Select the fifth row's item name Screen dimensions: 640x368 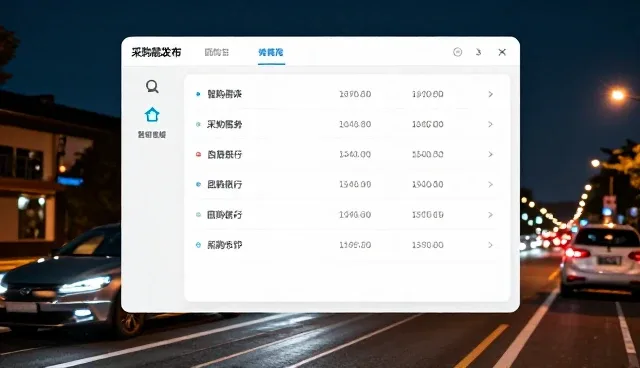click(x=224, y=215)
